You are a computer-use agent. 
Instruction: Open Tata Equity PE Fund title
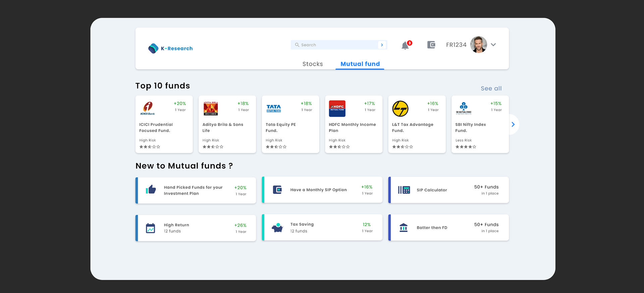pyautogui.click(x=281, y=128)
